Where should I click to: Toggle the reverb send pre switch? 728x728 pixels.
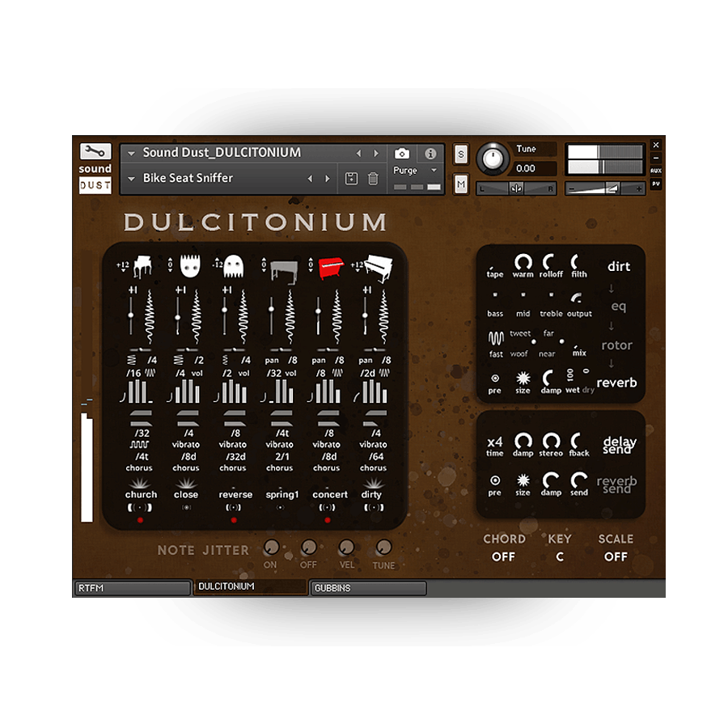(495, 480)
